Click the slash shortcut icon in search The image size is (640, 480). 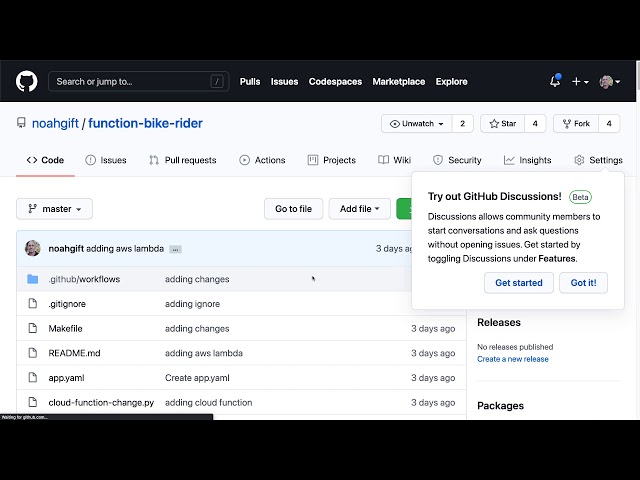point(217,82)
